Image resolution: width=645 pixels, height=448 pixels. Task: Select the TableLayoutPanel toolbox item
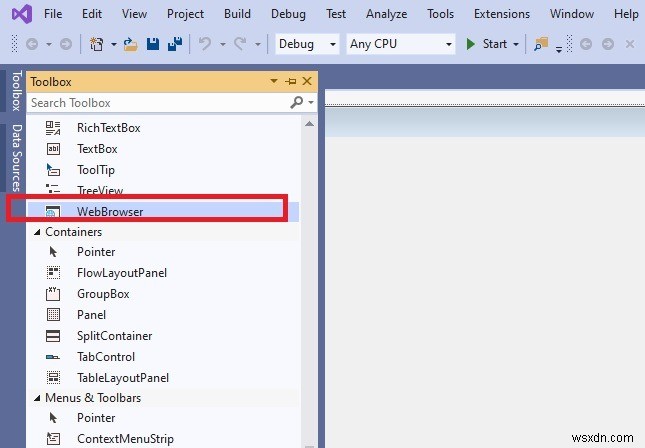pos(163,378)
